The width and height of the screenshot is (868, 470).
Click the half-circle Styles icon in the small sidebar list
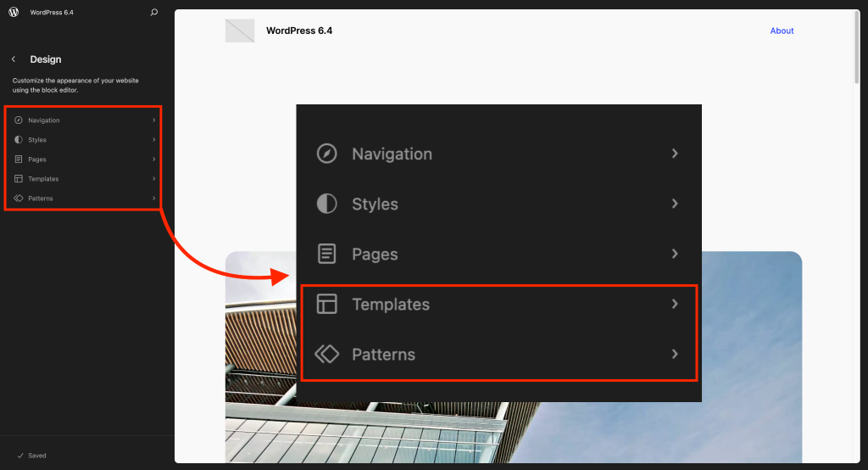click(19, 140)
